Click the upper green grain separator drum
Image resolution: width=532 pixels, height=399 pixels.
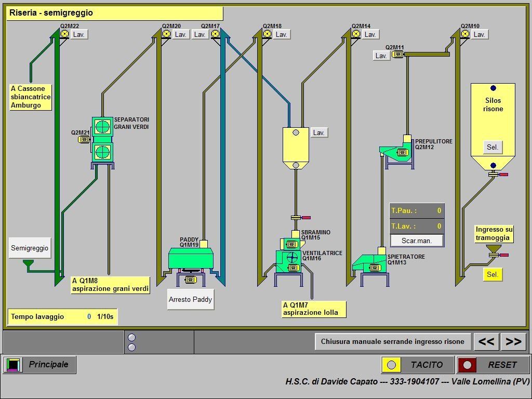click(102, 127)
